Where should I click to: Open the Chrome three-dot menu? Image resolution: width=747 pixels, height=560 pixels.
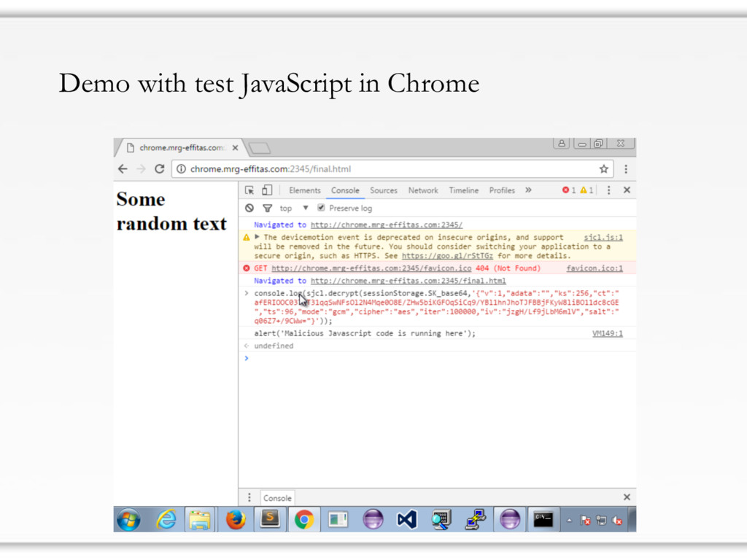pyautogui.click(x=626, y=169)
